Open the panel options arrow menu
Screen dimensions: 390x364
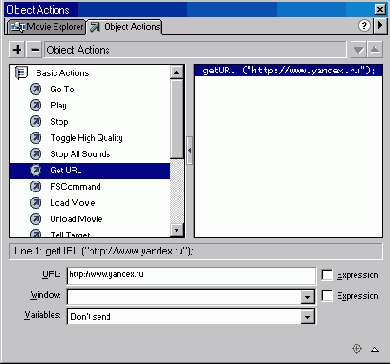pos(380,26)
